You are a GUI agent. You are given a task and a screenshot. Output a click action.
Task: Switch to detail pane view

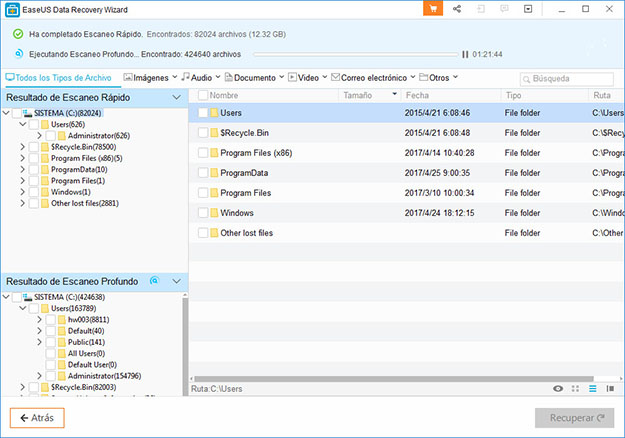(610, 389)
